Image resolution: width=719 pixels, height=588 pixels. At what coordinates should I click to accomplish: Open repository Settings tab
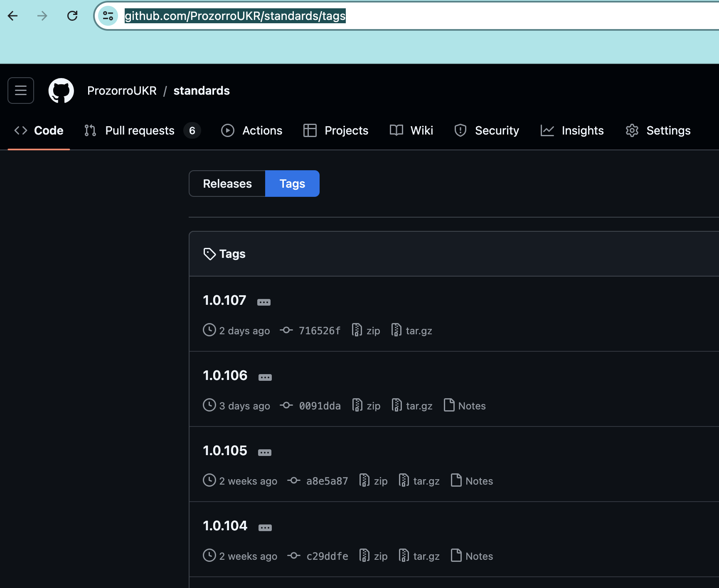click(x=658, y=130)
